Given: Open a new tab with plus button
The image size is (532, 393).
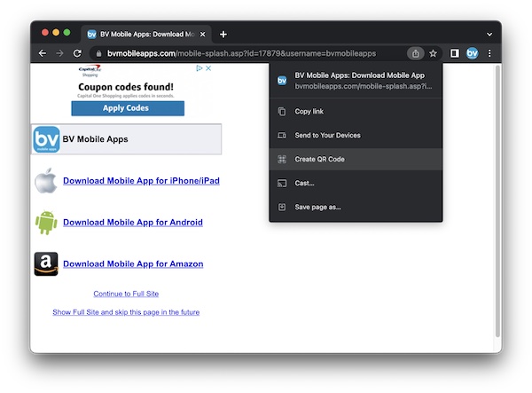Looking at the screenshot, I should point(223,35).
